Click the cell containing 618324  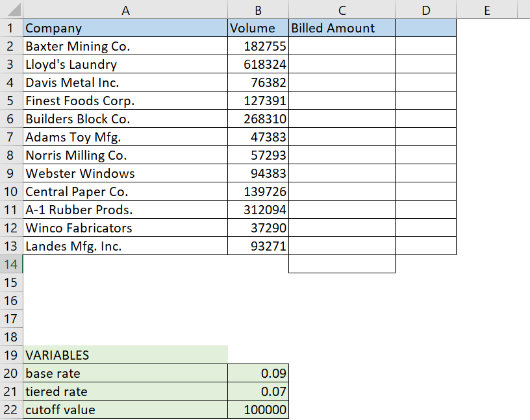pos(258,64)
